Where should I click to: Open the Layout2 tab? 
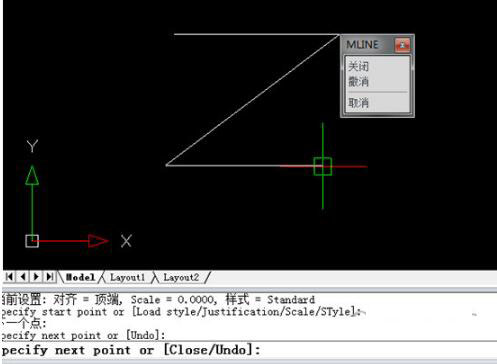click(x=181, y=277)
